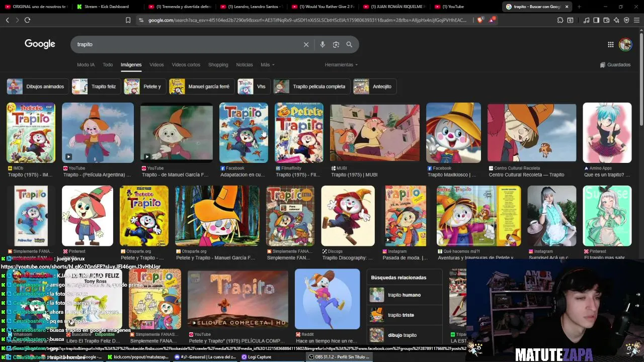Click the magnifier search button
The image size is (644, 362).
point(349,44)
